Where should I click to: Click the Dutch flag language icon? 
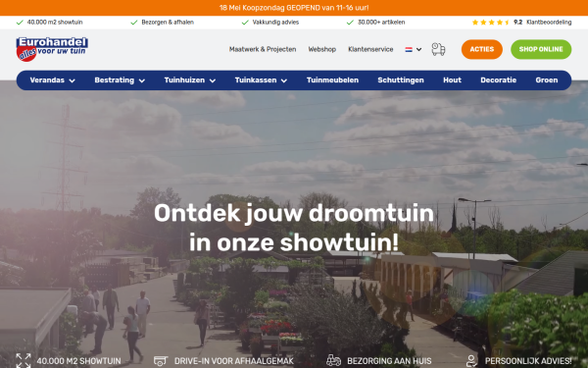pyautogui.click(x=409, y=50)
